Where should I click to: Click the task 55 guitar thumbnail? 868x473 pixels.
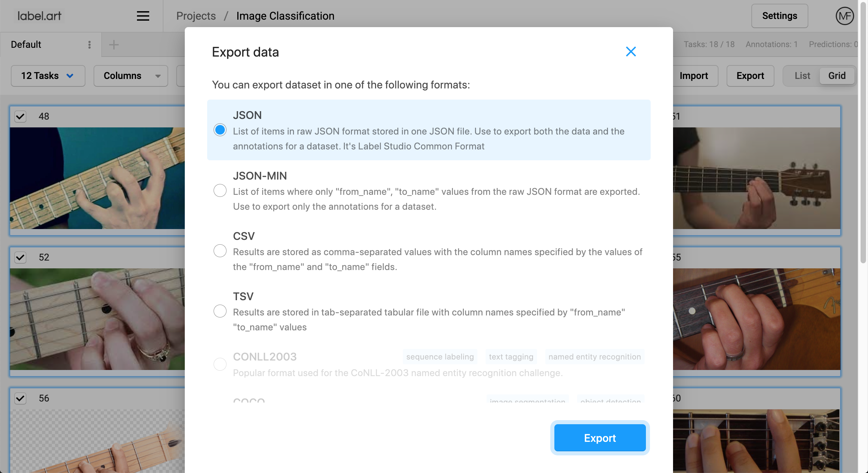point(757,319)
